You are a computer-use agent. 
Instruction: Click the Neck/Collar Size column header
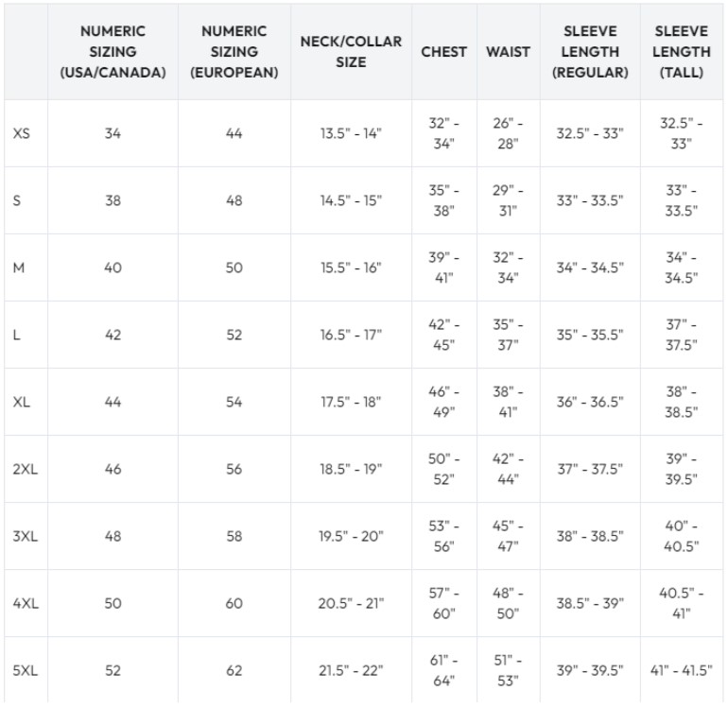pyautogui.click(x=351, y=52)
